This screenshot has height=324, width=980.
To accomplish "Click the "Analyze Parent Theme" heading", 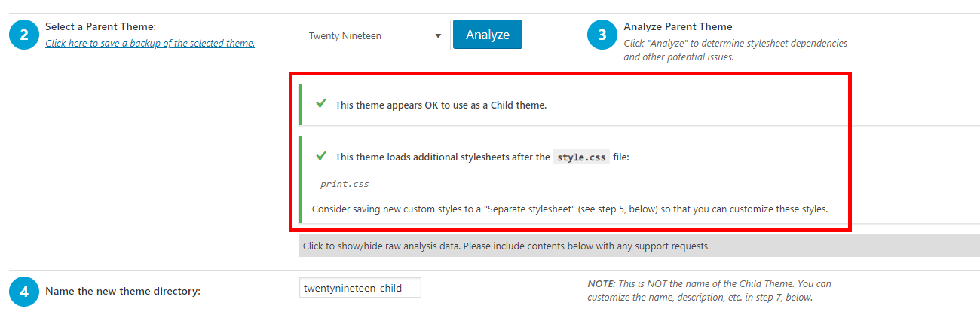I will (x=678, y=26).
